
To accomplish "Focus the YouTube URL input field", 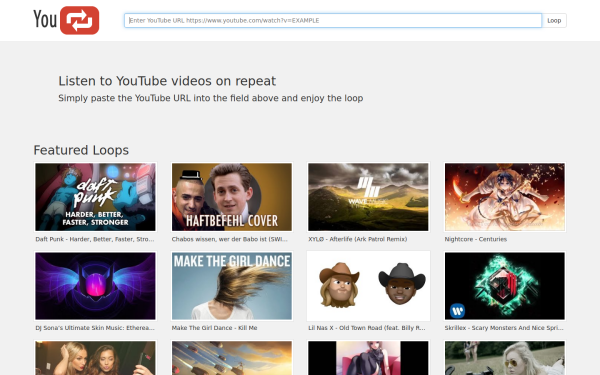I will coord(333,21).
